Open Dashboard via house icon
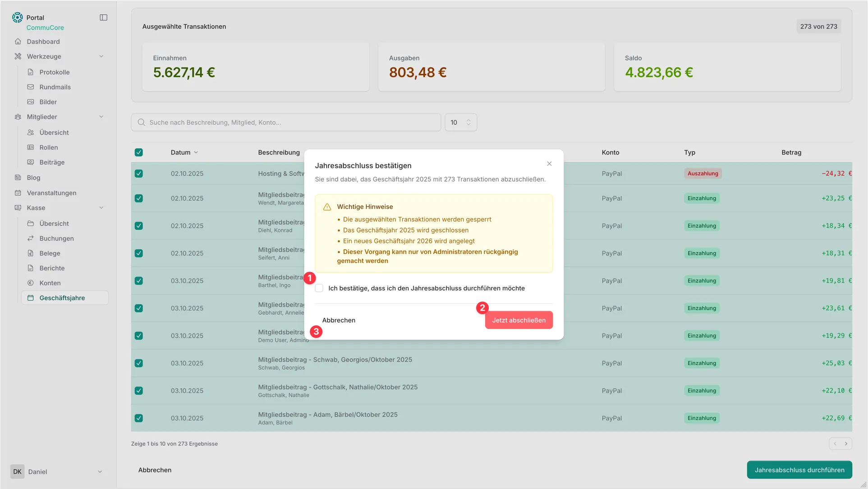 tap(18, 41)
